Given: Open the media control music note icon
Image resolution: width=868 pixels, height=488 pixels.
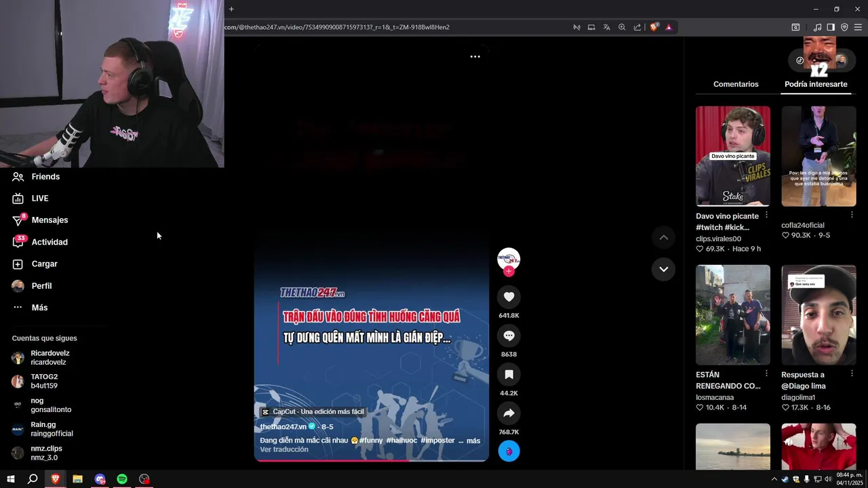Looking at the screenshot, I should click(x=817, y=27).
